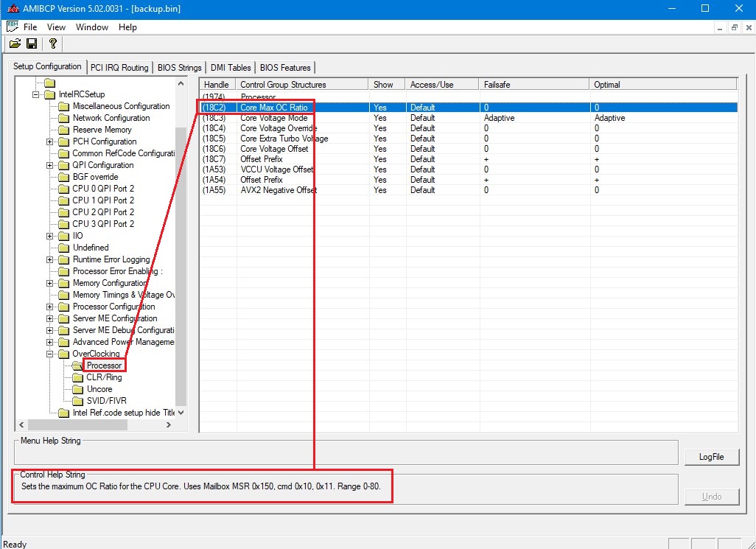The height and width of the screenshot is (549, 756).
Task: Select the Core Voltage Offset row
Action: (x=469, y=149)
